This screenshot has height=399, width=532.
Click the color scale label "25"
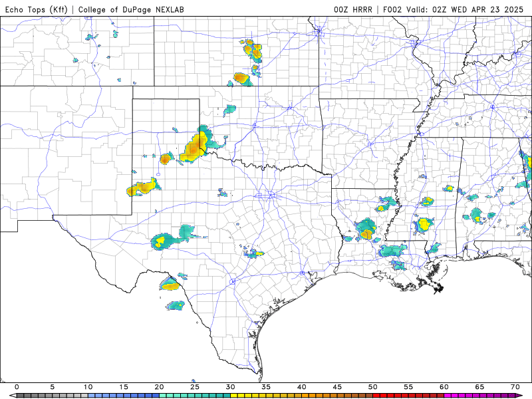click(x=195, y=387)
